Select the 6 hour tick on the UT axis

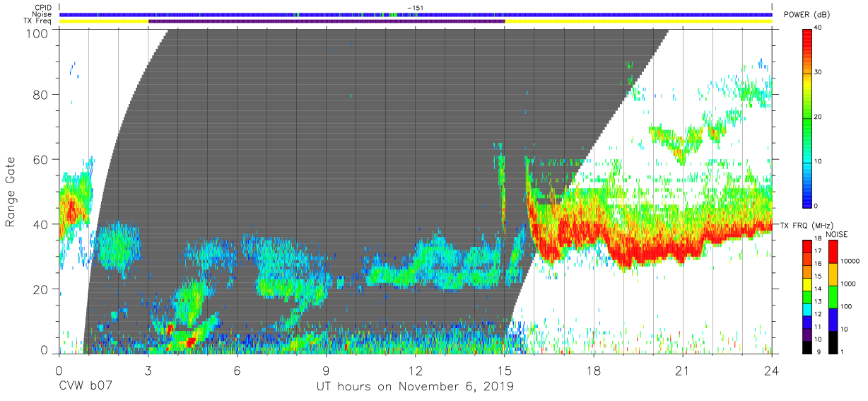point(237,370)
